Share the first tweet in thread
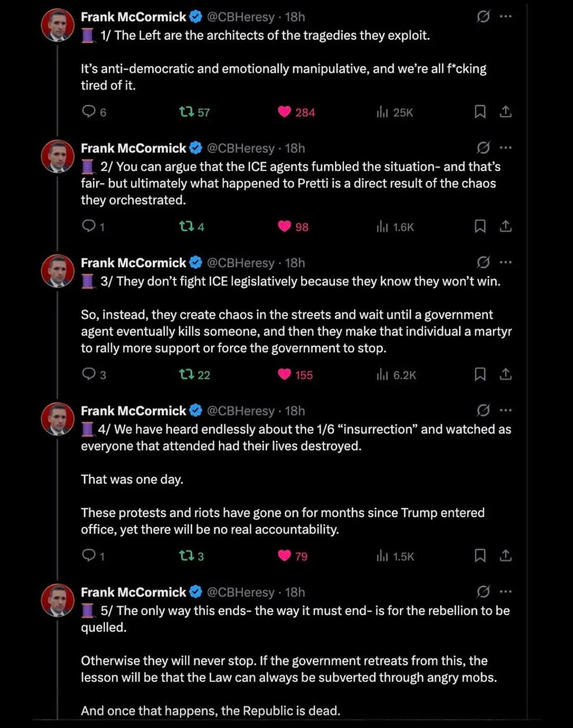The width and height of the screenshot is (573, 728). pyautogui.click(x=506, y=111)
